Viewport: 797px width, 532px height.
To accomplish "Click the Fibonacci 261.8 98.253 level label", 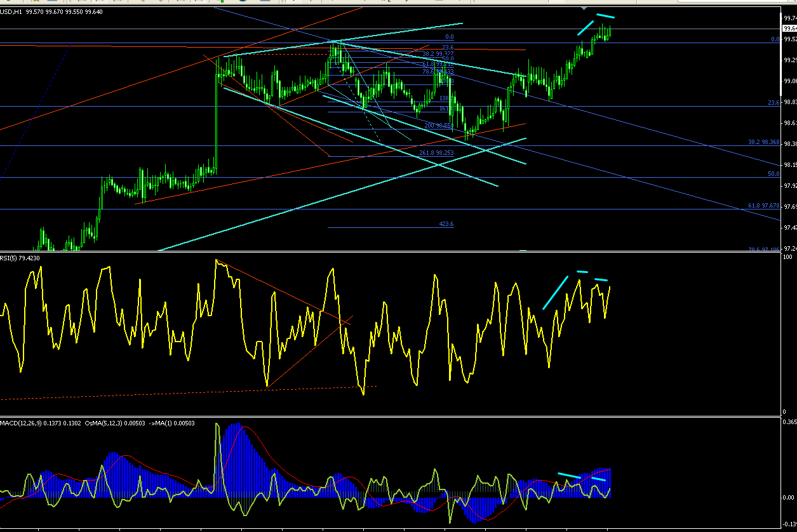I will click(436, 153).
